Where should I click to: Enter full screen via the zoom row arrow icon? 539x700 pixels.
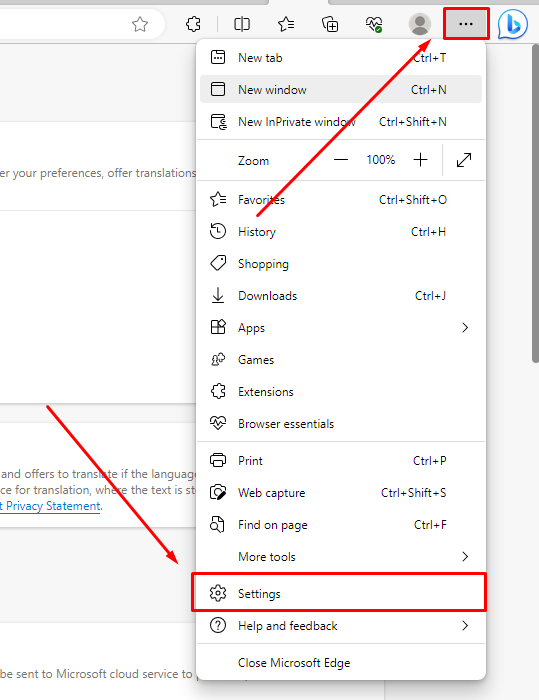point(464,160)
